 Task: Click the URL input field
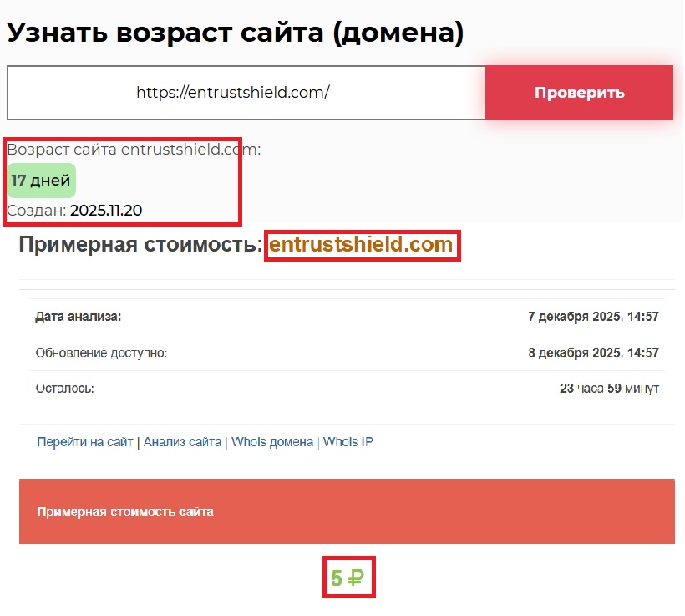[242, 93]
